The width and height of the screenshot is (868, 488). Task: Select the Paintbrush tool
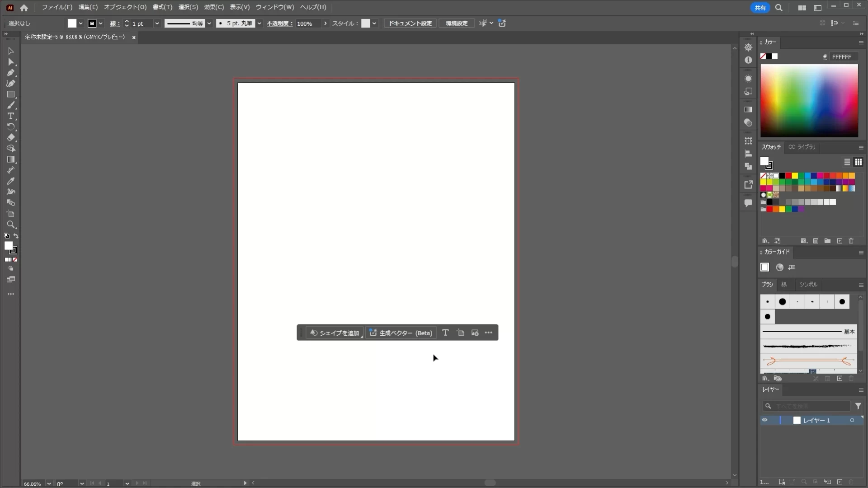click(x=11, y=105)
